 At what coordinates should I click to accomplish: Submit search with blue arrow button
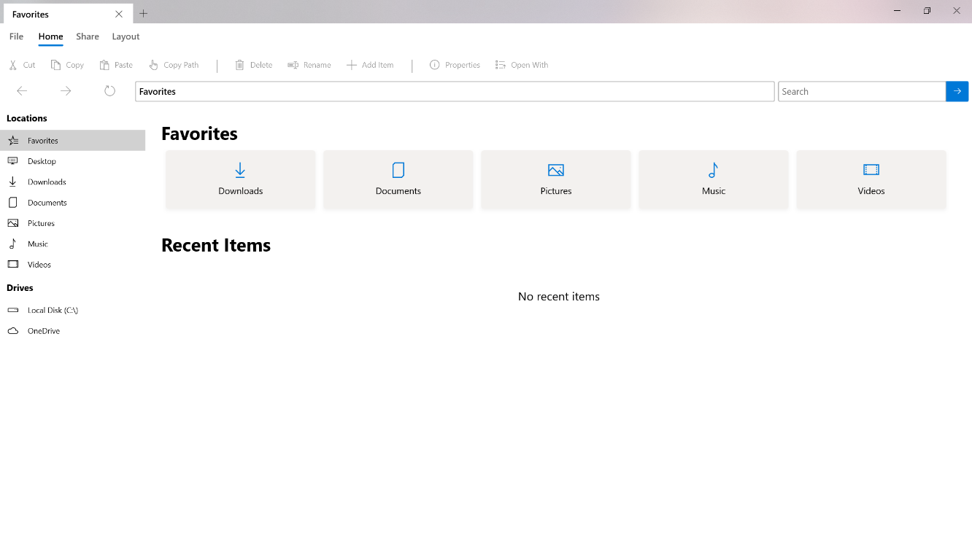[x=957, y=91]
